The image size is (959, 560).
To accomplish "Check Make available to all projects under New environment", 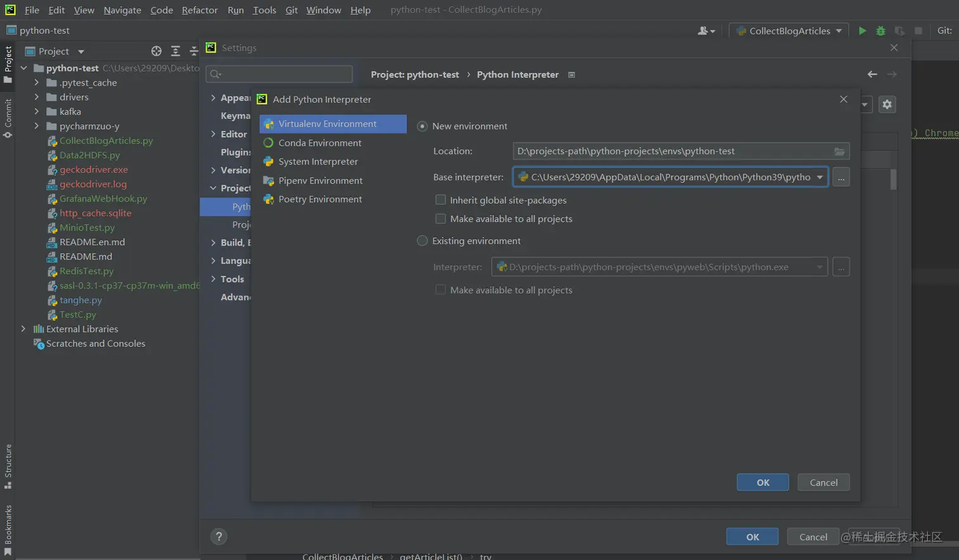I will [440, 219].
